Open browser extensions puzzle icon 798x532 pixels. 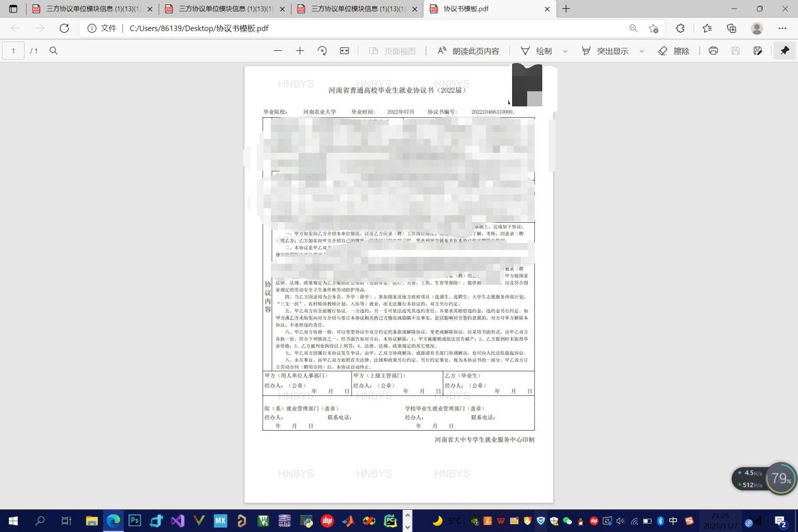point(680,28)
